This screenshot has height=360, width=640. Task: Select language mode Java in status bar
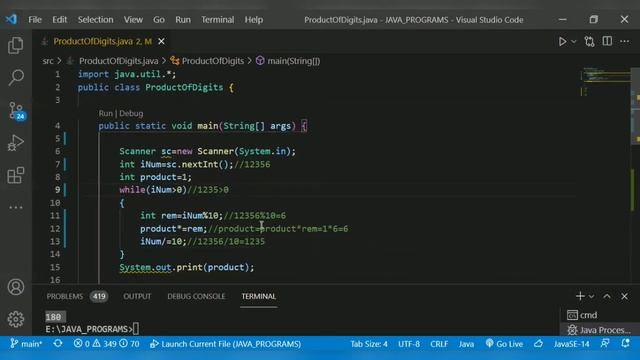coord(466,344)
